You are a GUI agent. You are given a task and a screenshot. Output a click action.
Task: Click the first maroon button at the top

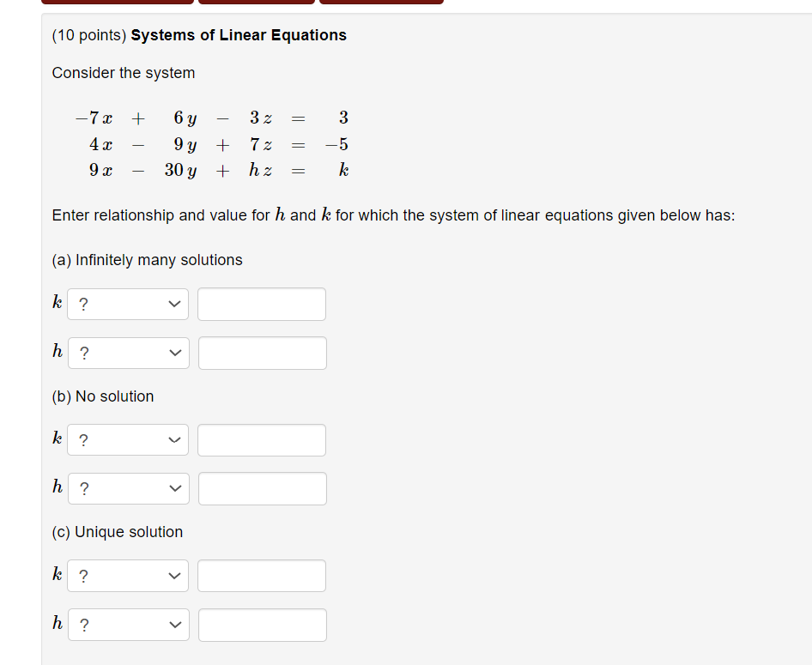tap(116, 2)
